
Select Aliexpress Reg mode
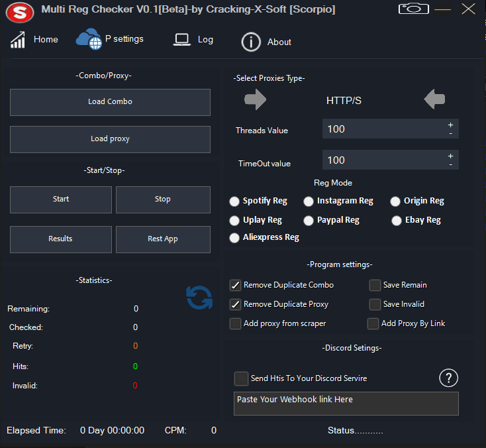[x=234, y=238]
